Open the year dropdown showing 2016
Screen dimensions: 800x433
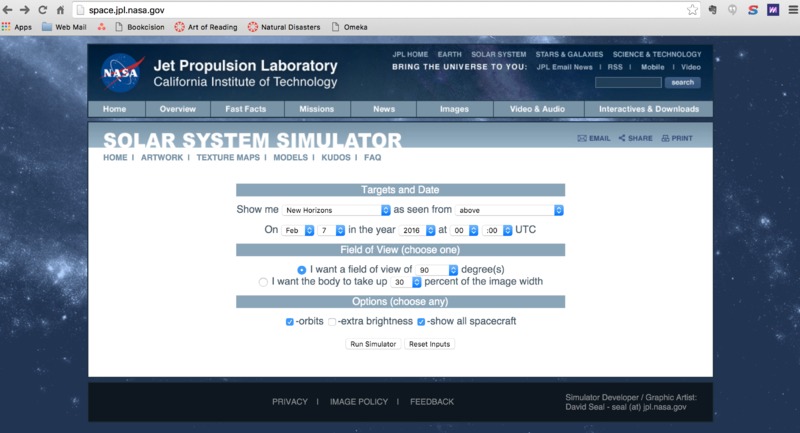417,231
